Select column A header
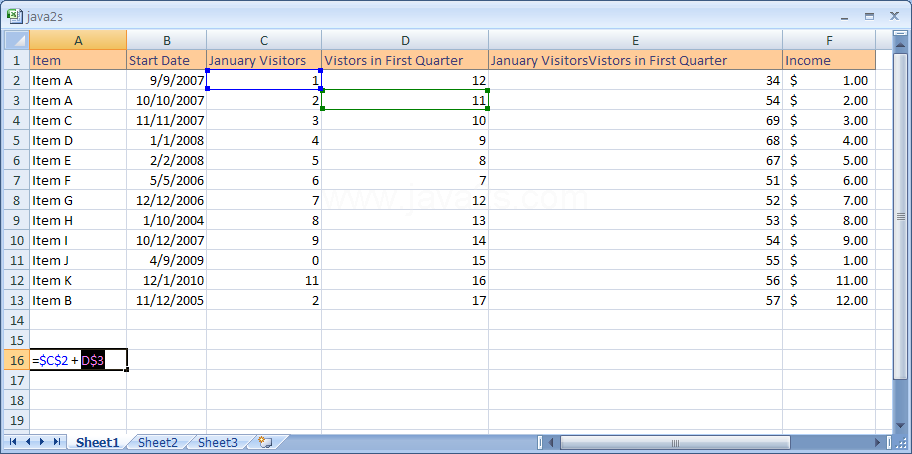 [x=78, y=40]
